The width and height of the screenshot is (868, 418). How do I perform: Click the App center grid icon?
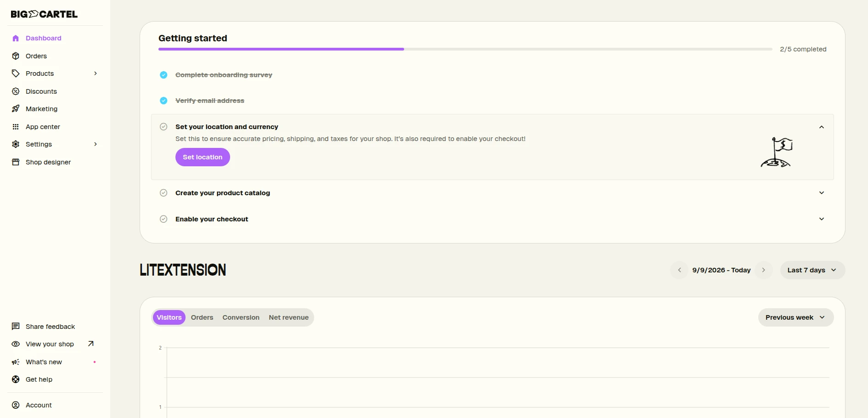pyautogui.click(x=16, y=127)
